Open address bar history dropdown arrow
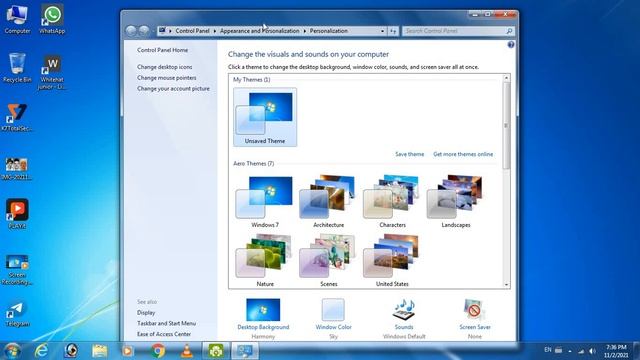The width and height of the screenshot is (640, 360). pyautogui.click(x=382, y=31)
